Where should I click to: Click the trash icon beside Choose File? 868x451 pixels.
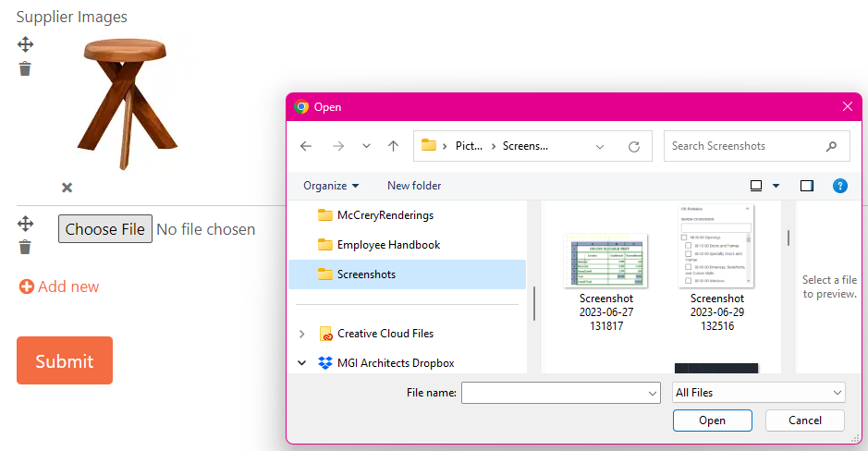pyautogui.click(x=25, y=248)
